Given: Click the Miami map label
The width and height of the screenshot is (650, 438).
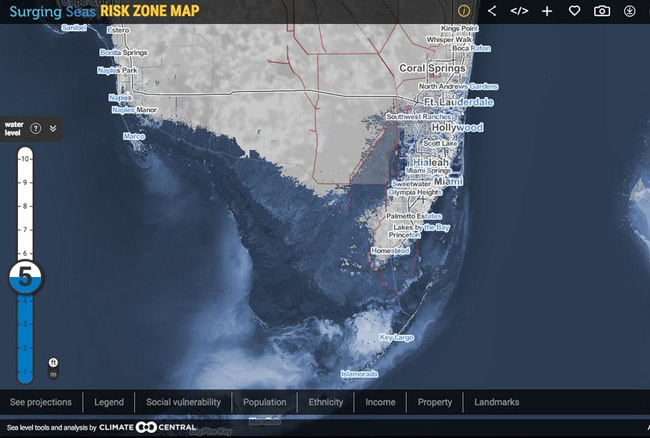Looking at the screenshot, I should [448, 181].
